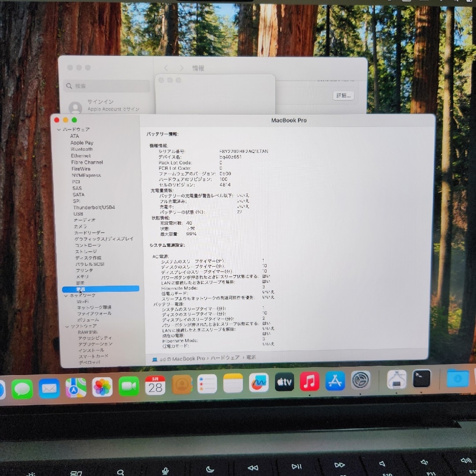Open Terminal from the Dock

[421, 378]
